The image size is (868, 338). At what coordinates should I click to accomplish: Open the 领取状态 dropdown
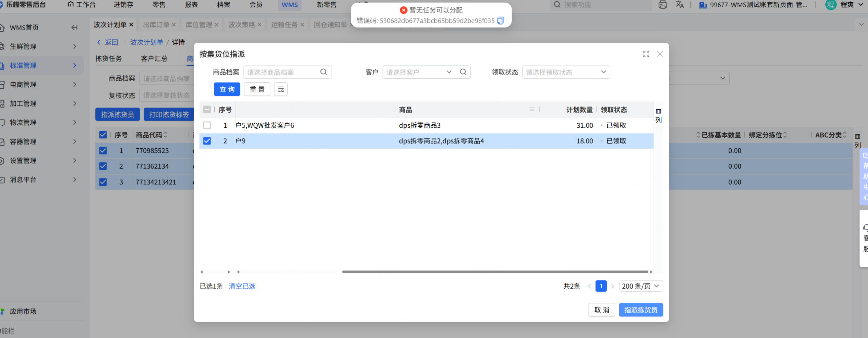(566, 72)
